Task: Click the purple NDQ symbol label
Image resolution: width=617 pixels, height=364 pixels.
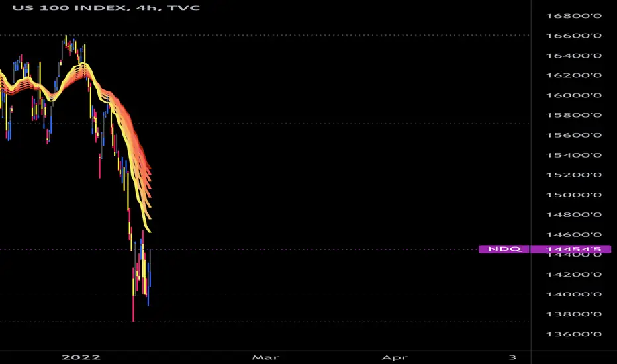Action: (504, 249)
